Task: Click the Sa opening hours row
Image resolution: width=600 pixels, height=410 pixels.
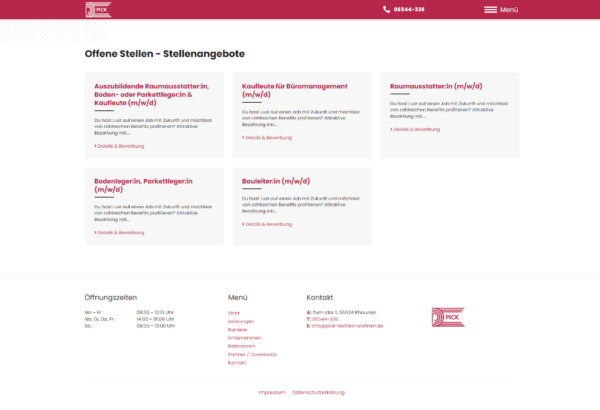Action: [x=130, y=326]
